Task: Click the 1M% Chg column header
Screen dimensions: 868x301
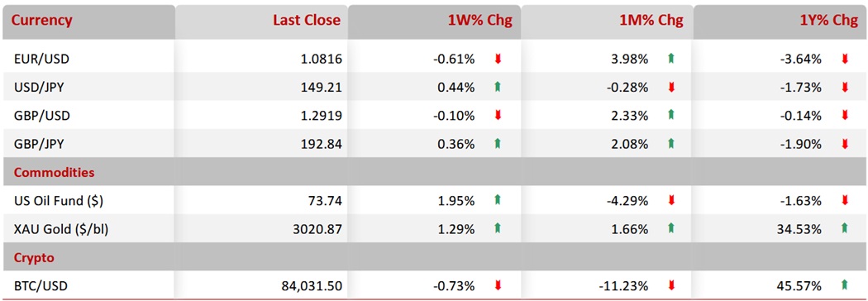Action: (651, 21)
